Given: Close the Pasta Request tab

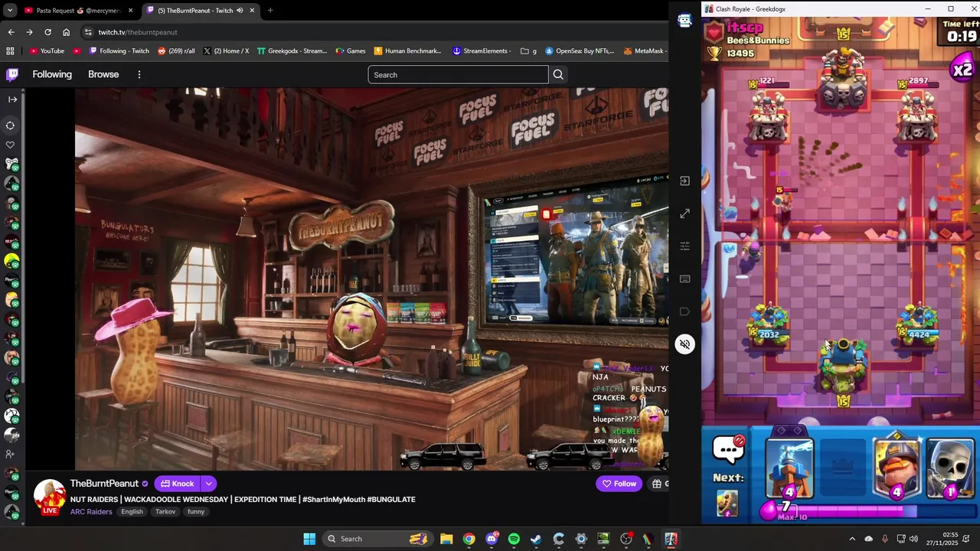Looking at the screenshot, I should point(130,11).
